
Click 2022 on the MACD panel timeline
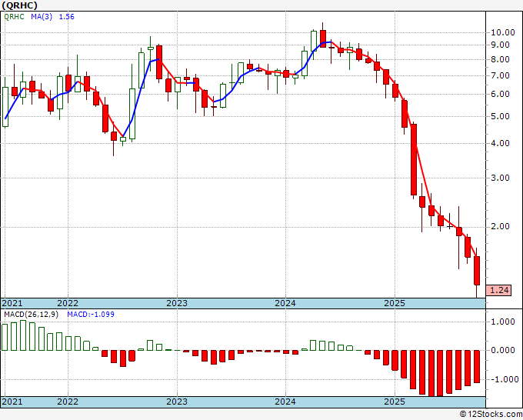point(68,402)
